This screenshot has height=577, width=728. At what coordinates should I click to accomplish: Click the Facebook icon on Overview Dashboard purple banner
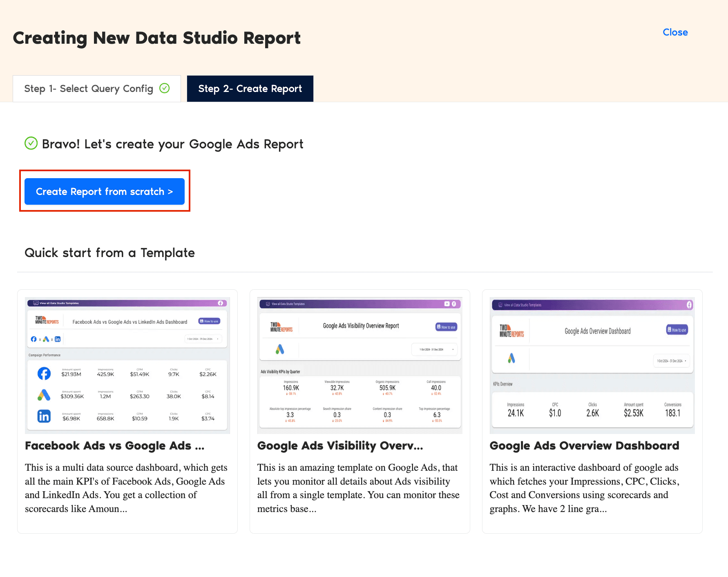coord(690,305)
